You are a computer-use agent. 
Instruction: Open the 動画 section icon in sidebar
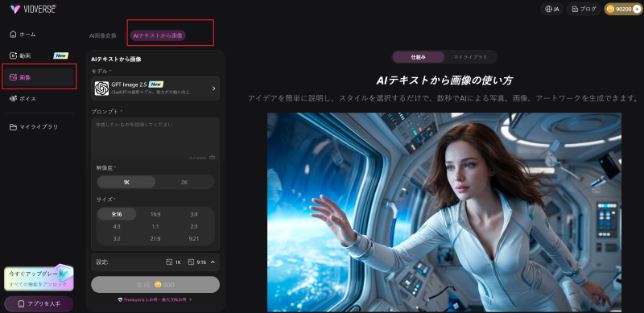(x=13, y=56)
